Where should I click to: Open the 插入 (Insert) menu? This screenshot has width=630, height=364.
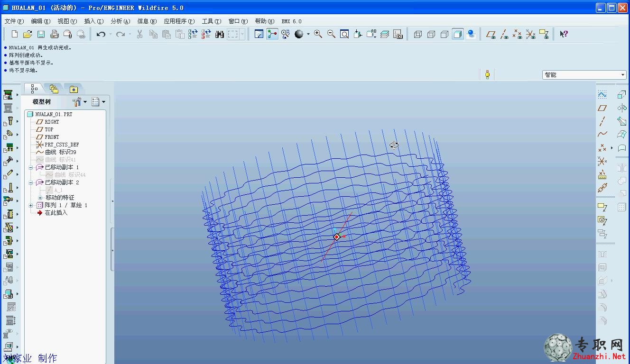[x=93, y=21]
